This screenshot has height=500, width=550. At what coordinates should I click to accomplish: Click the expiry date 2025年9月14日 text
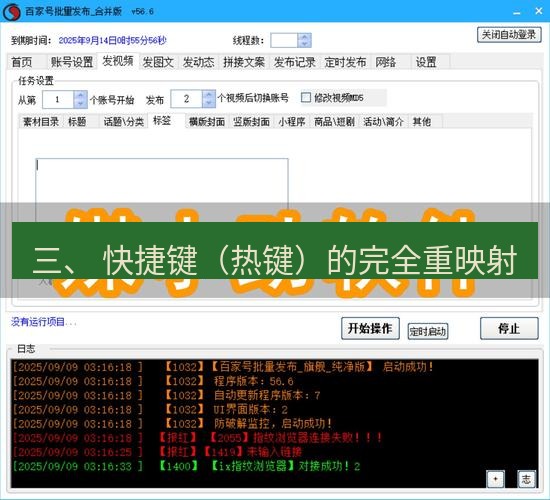pyautogui.click(x=112, y=40)
